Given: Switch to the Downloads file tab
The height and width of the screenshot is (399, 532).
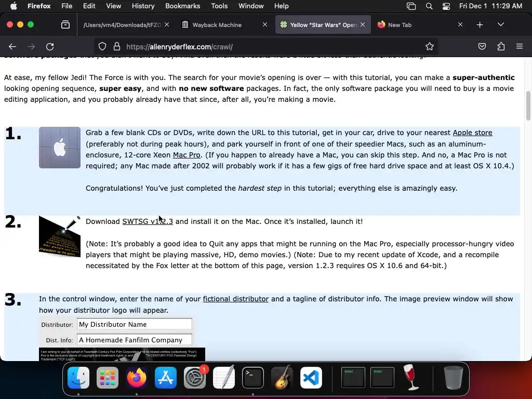Looking at the screenshot, I should point(122,25).
